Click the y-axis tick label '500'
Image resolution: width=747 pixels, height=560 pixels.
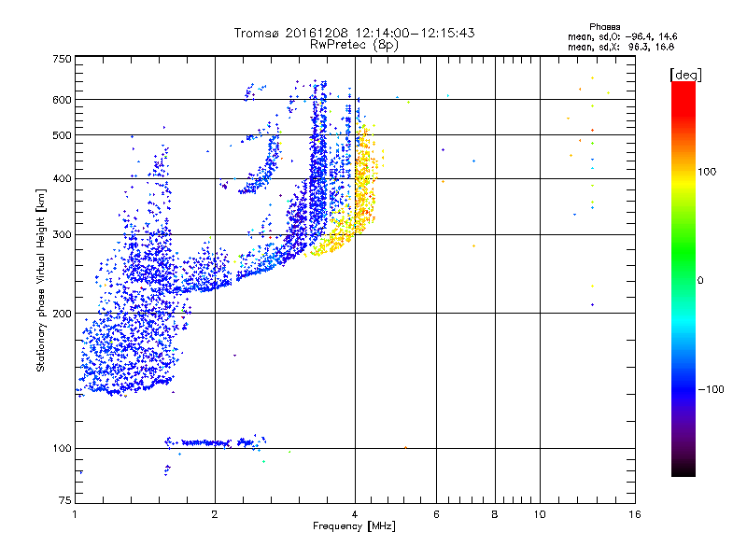pos(62,135)
